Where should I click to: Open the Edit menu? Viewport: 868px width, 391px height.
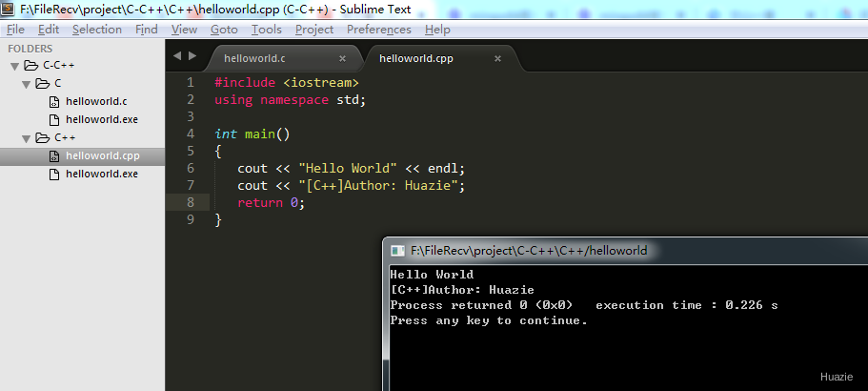click(x=49, y=30)
